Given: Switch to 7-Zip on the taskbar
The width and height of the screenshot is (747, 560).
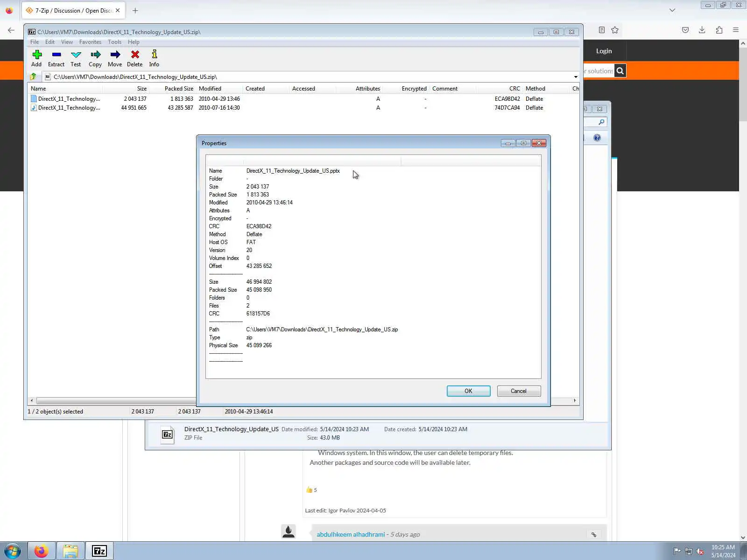Looking at the screenshot, I should pos(99,551).
